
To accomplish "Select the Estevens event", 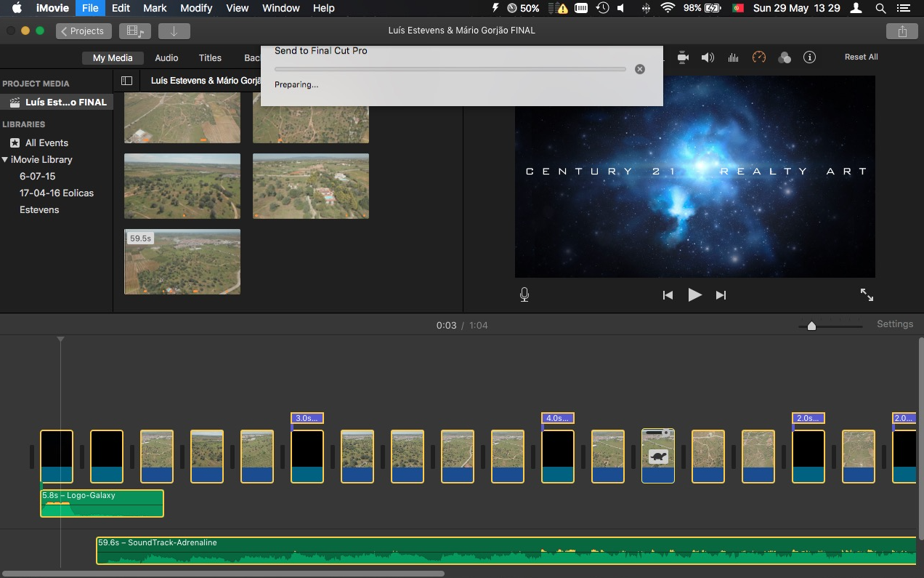I will 39,210.
